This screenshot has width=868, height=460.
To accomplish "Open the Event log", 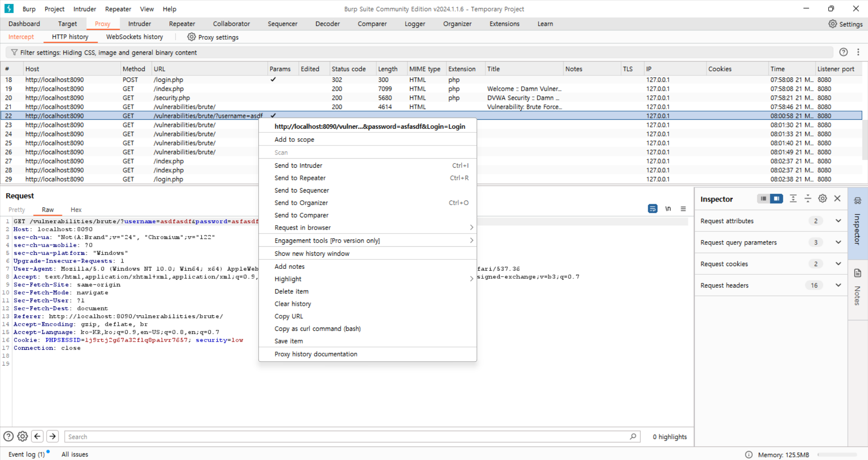I will (27, 455).
